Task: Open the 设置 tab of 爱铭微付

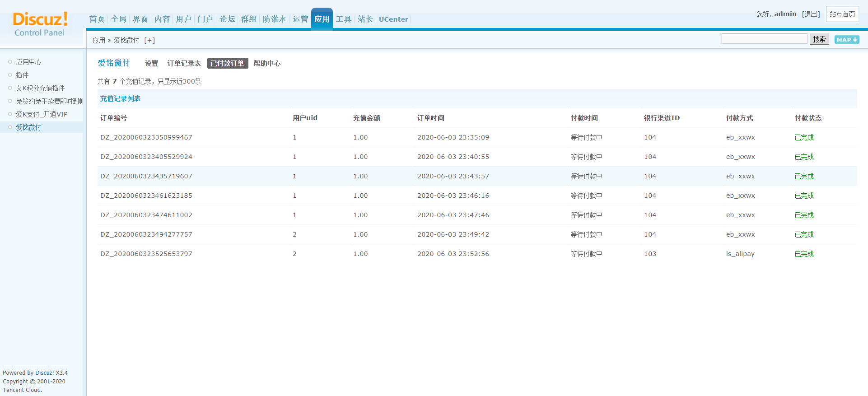Action: [x=151, y=63]
